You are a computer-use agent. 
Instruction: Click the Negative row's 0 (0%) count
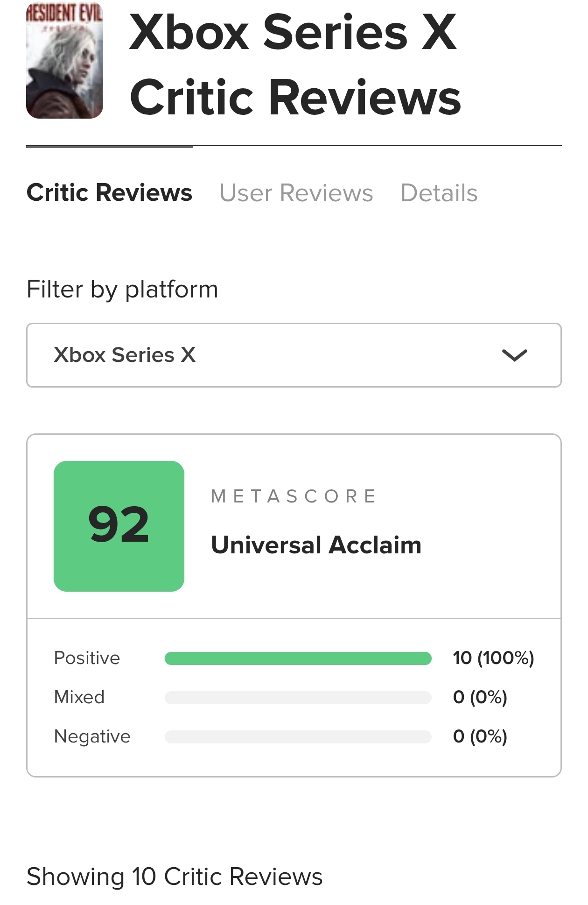[480, 736]
